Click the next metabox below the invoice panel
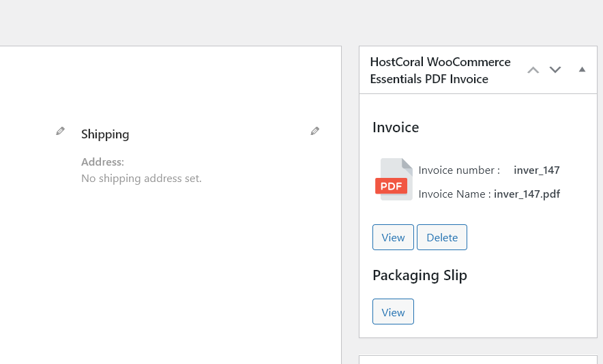The height and width of the screenshot is (364, 603). (477, 359)
